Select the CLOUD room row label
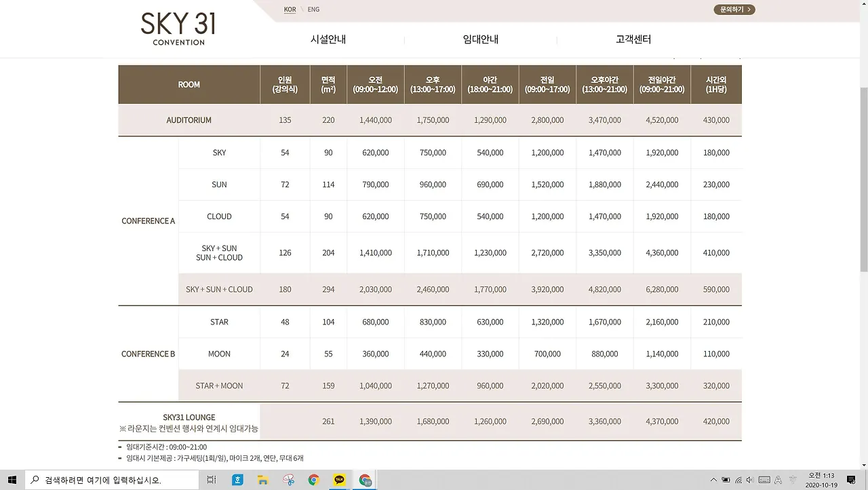The height and width of the screenshot is (490, 868). (x=219, y=216)
